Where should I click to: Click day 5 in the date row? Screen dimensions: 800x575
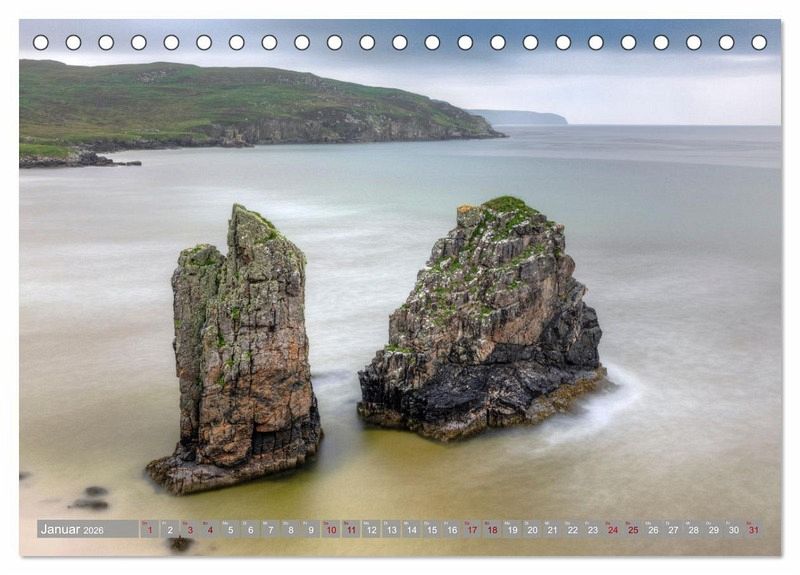pos(230,529)
